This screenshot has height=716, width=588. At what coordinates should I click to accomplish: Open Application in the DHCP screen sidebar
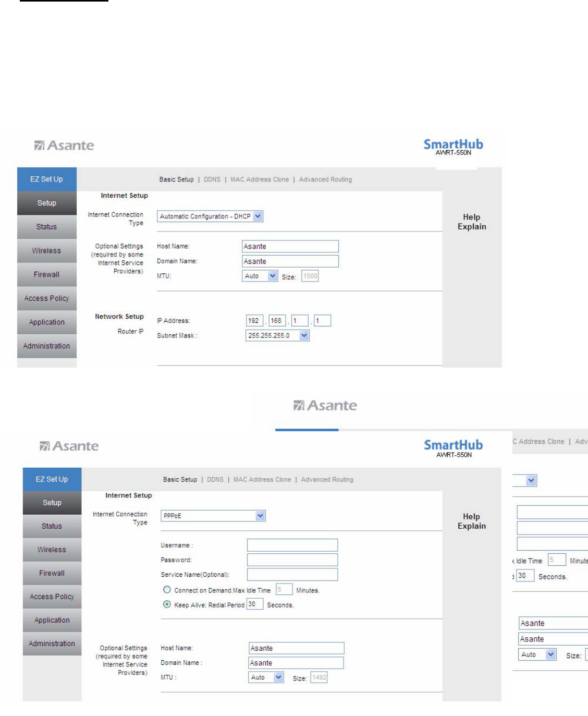[47, 322]
